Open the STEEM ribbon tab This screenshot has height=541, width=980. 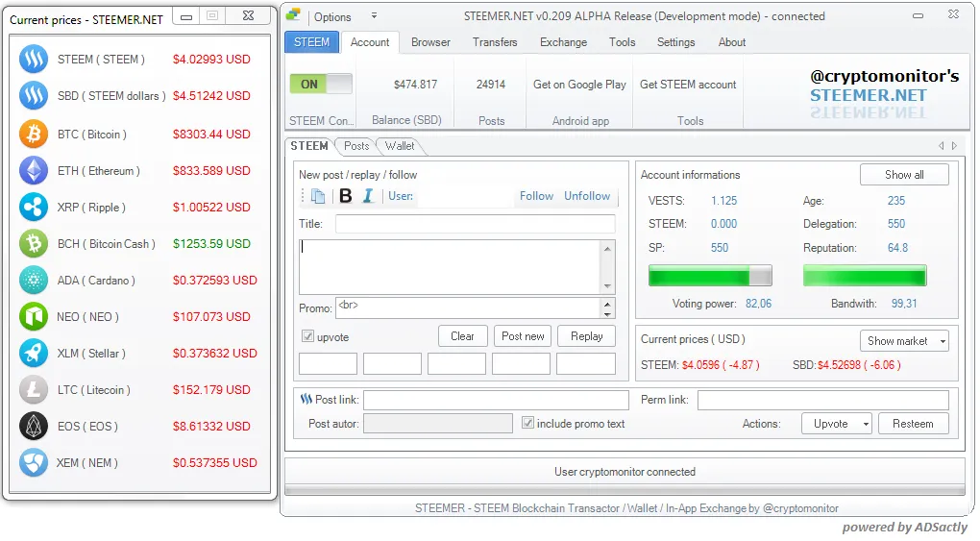(312, 42)
